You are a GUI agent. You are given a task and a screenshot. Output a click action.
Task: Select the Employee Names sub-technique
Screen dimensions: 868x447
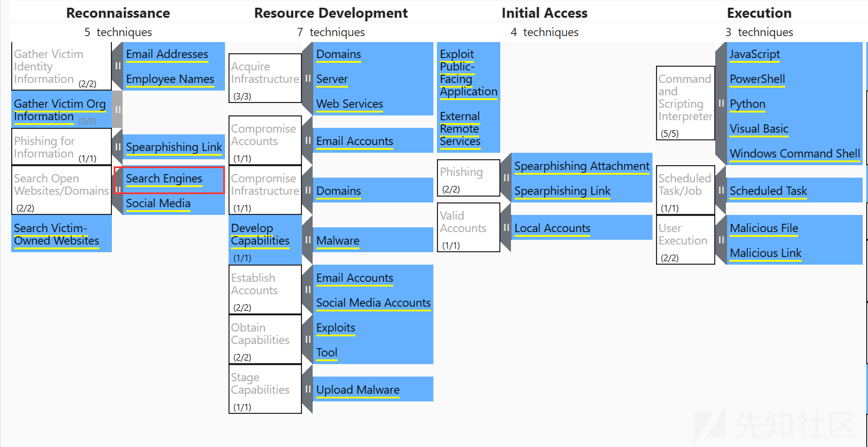(x=173, y=79)
